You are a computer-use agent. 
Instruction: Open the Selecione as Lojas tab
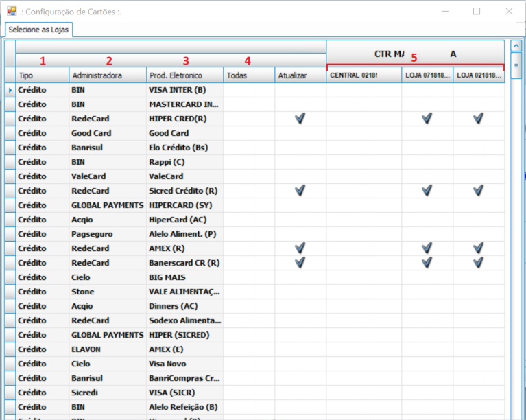(x=38, y=30)
